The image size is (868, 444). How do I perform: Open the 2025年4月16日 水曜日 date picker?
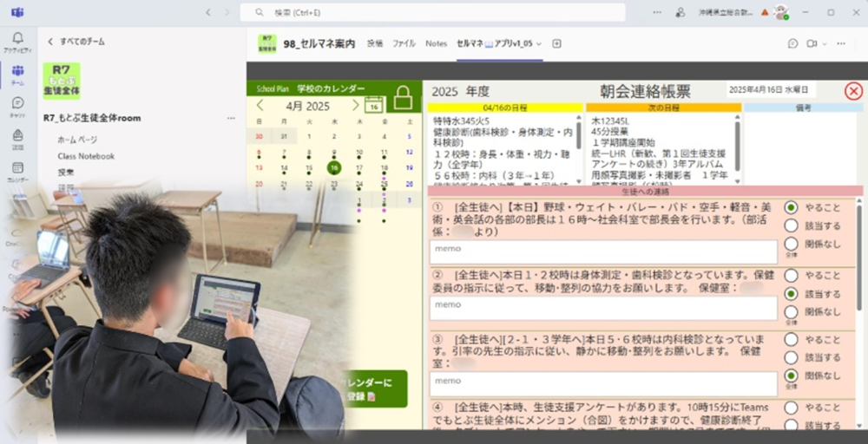point(771,89)
